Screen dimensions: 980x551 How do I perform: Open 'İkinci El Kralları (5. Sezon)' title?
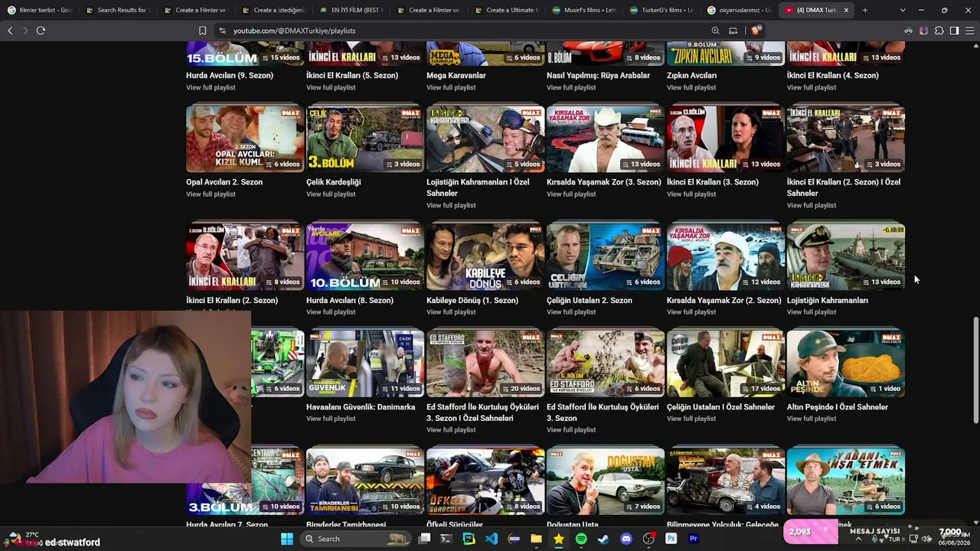352,76
